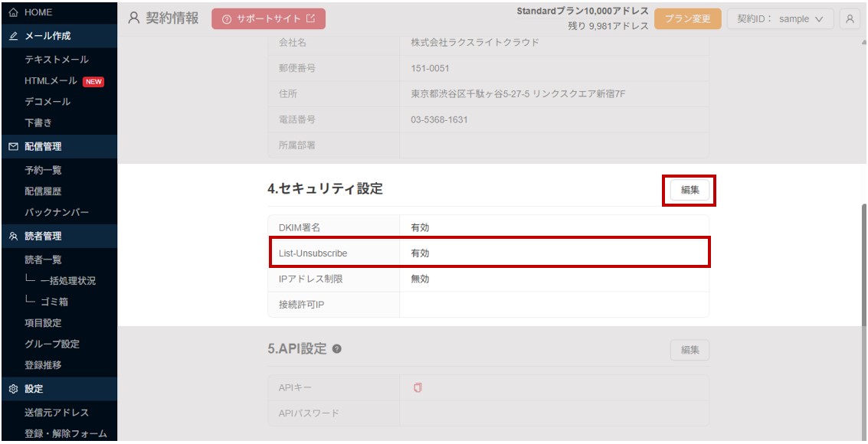868x444 pixels.
Task: Click the API key copy icon
Action: [x=418, y=387]
